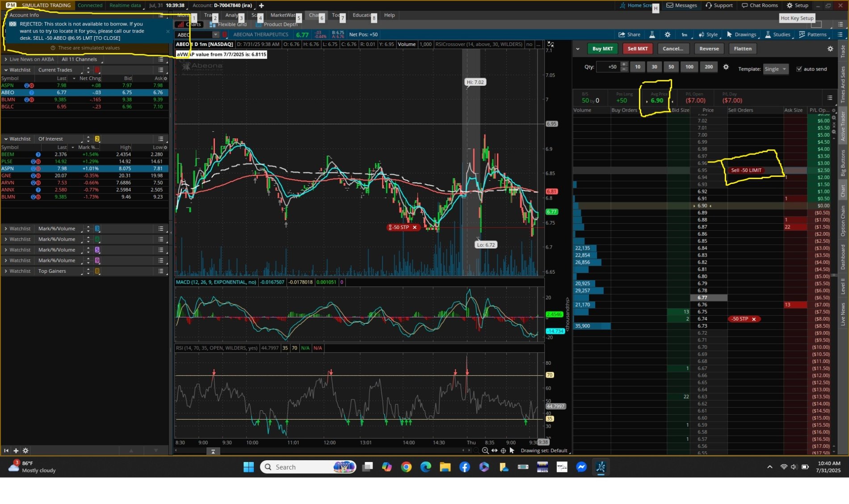
Task: Switch to the Flexible Grid subtab
Action: click(228, 25)
